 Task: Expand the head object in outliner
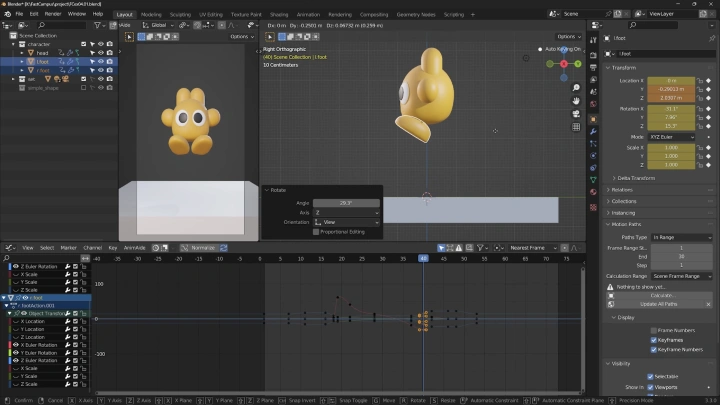pyautogui.click(x=22, y=53)
